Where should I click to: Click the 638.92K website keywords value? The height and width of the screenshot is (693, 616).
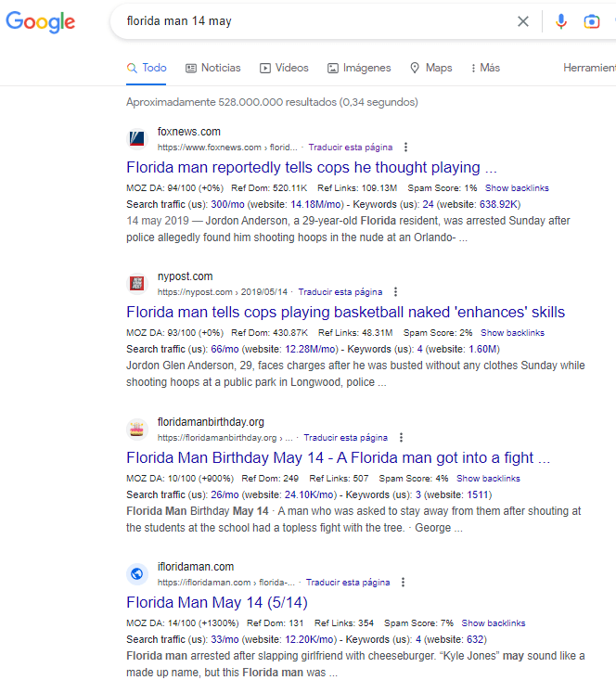click(498, 204)
